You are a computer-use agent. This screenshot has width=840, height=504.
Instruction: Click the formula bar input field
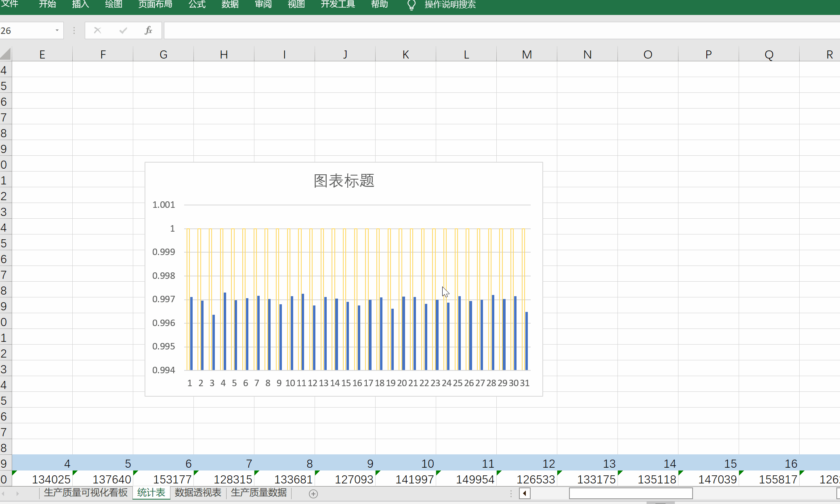(485, 31)
